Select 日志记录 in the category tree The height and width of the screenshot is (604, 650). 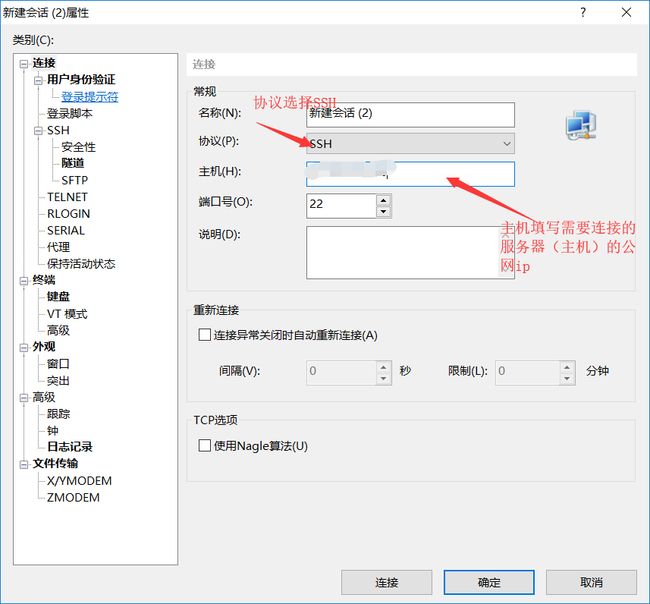(x=70, y=446)
